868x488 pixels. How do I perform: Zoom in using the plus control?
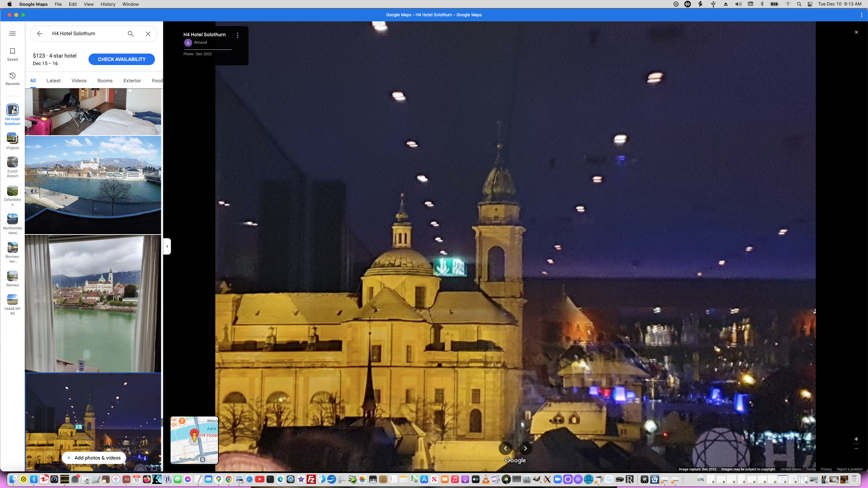pos(856,439)
